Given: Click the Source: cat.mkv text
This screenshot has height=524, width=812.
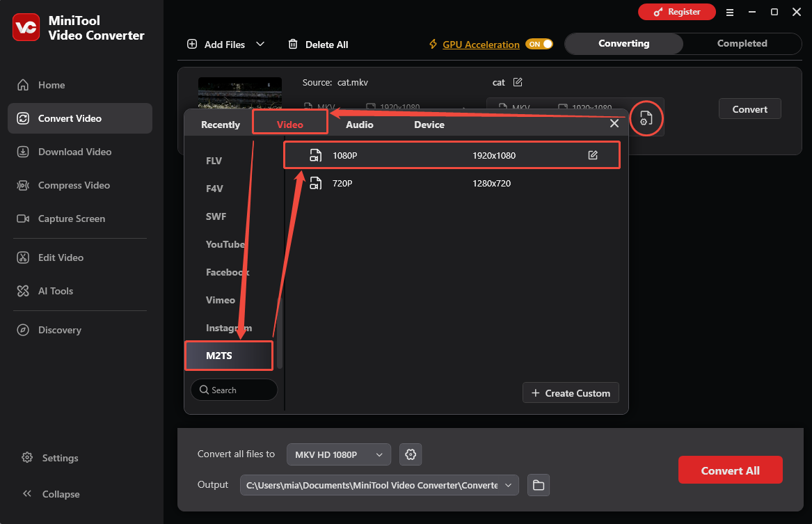Looking at the screenshot, I should click(335, 82).
